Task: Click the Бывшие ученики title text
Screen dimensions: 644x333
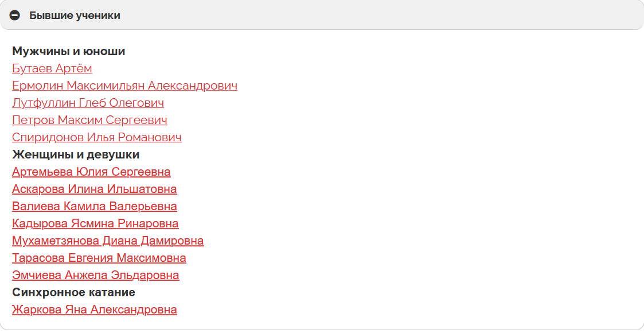Action: point(75,16)
